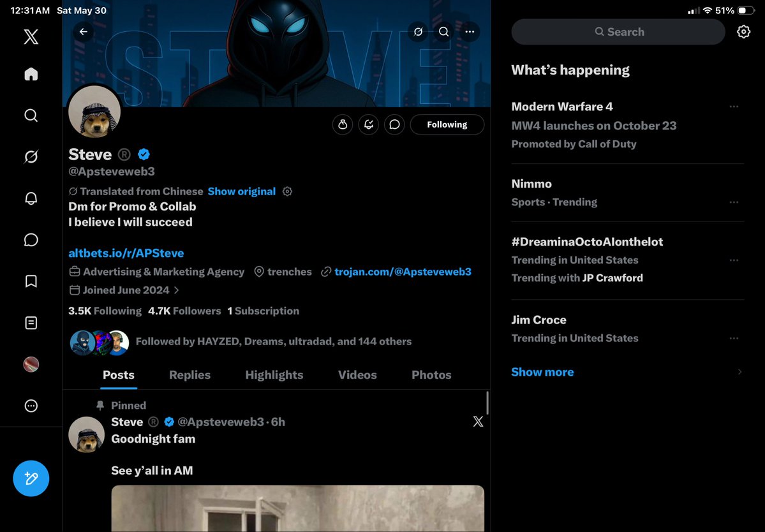Open the Advertising & Marketing Agency category

point(156,272)
